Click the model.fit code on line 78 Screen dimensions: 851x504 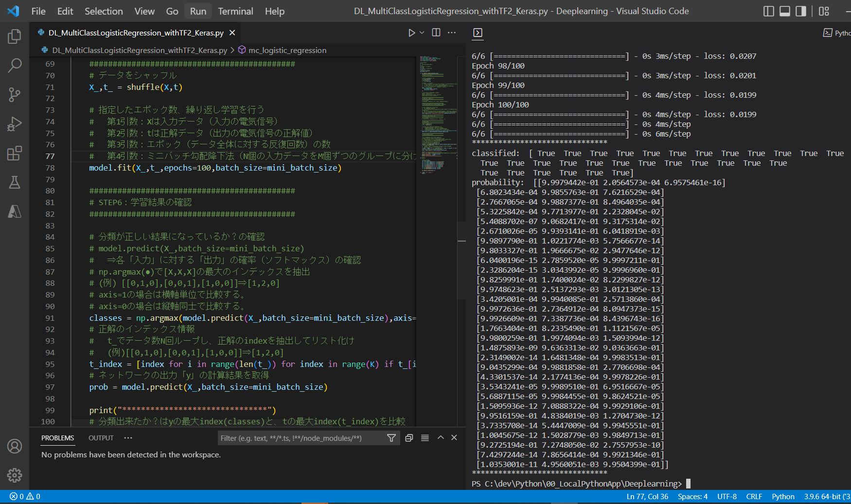tap(215, 168)
